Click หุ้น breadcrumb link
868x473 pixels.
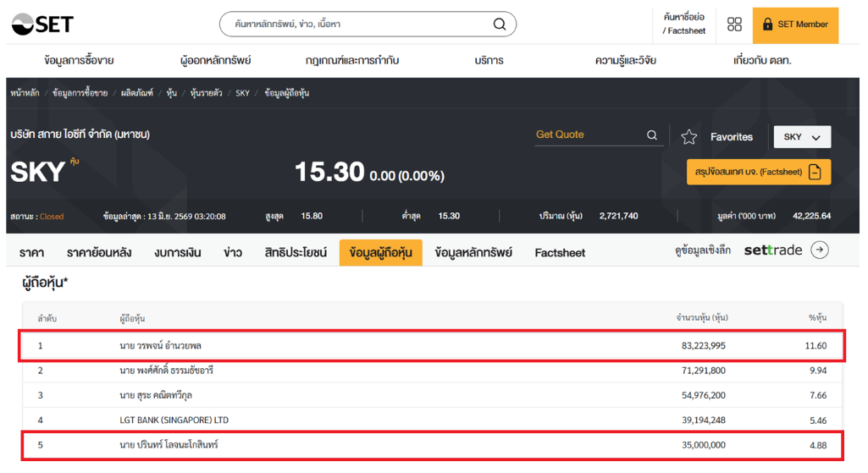172,93
